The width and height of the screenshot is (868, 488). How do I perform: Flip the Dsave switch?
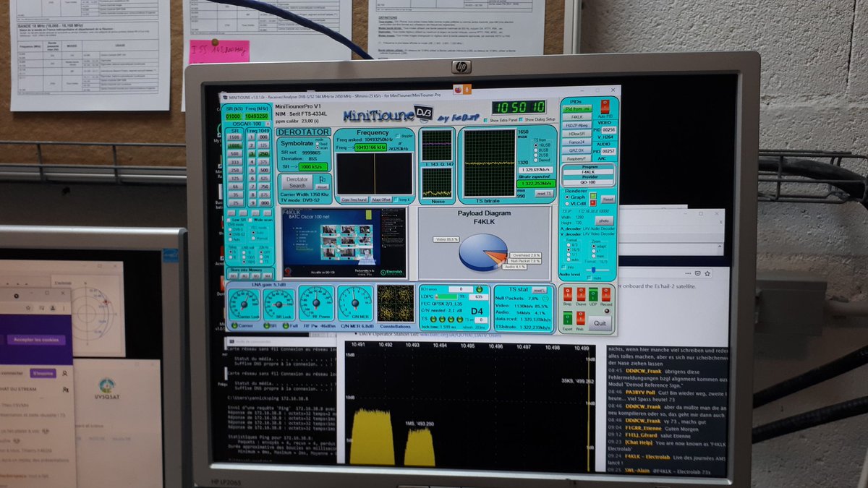[x=581, y=295]
